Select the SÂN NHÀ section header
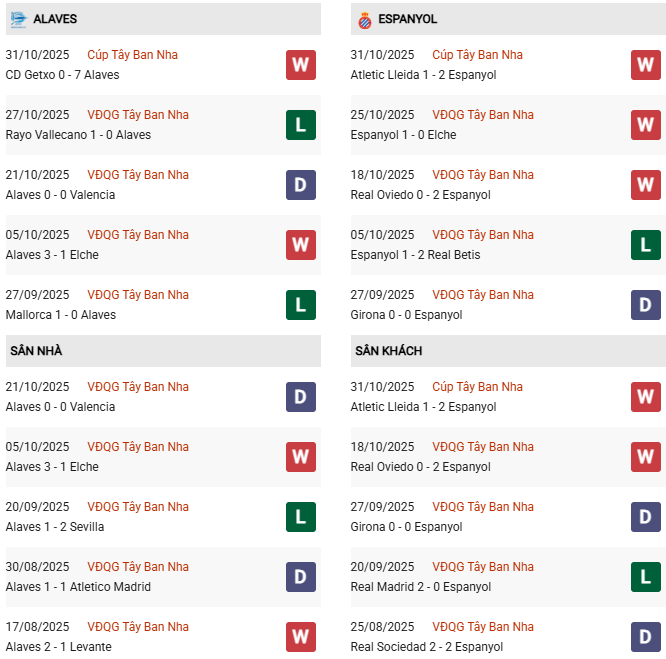The height and width of the screenshot is (659, 666). (x=36, y=351)
